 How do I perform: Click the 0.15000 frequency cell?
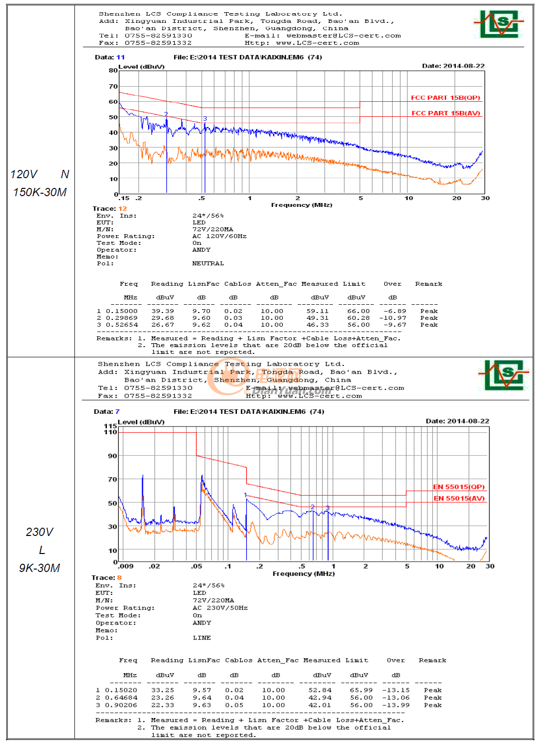[122, 312]
